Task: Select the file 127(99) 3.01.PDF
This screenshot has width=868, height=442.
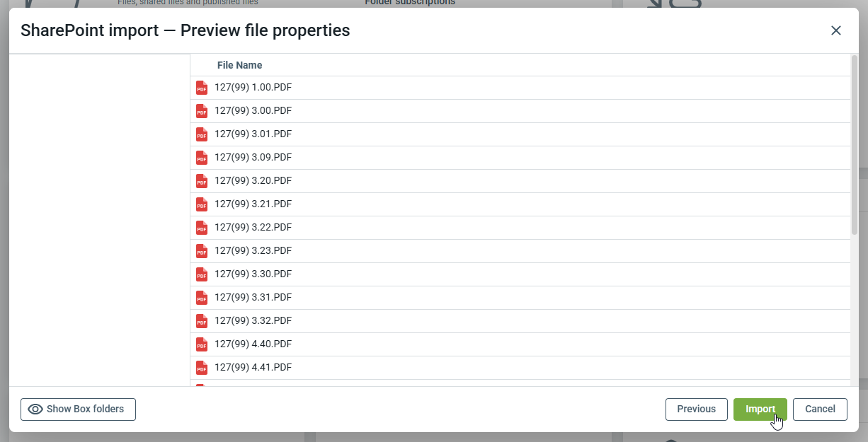Action: coord(253,134)
